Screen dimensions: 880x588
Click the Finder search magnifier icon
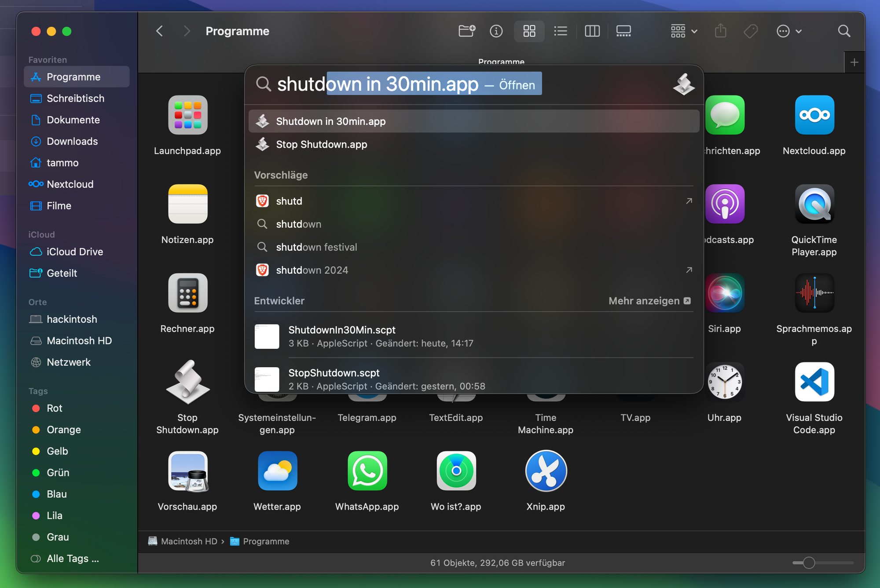pos(843,31)
